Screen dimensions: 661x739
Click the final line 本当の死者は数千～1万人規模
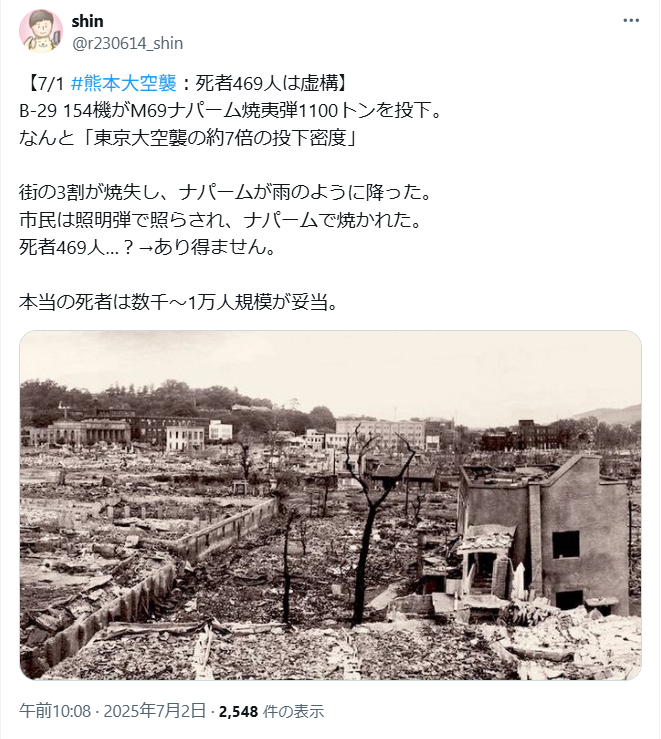coord(179,302)
